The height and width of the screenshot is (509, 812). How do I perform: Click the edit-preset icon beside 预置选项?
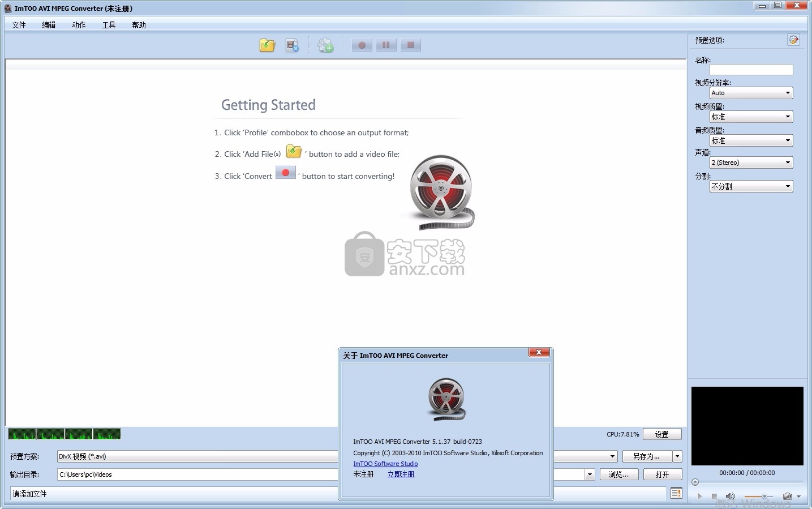tap(793, 40)
